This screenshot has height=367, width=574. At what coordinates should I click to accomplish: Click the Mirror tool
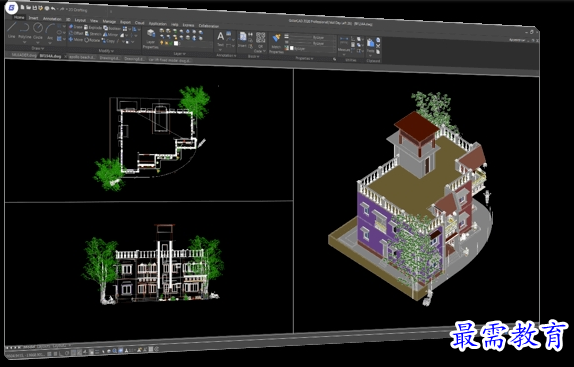(x=111, y=35)
